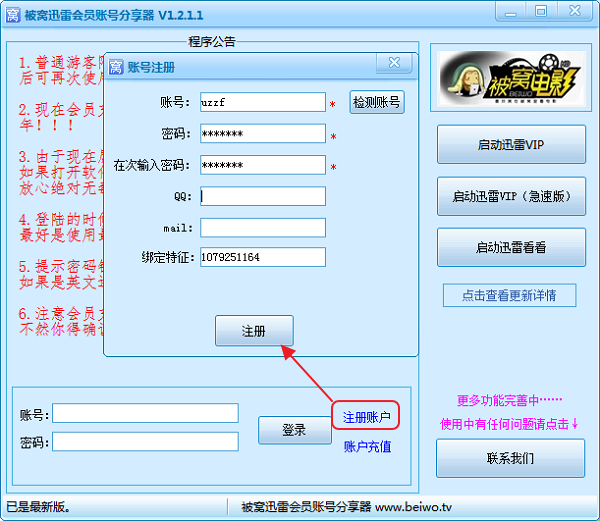Click the 联系我们 button
This screenshot has width=600, height=521.
510,458
